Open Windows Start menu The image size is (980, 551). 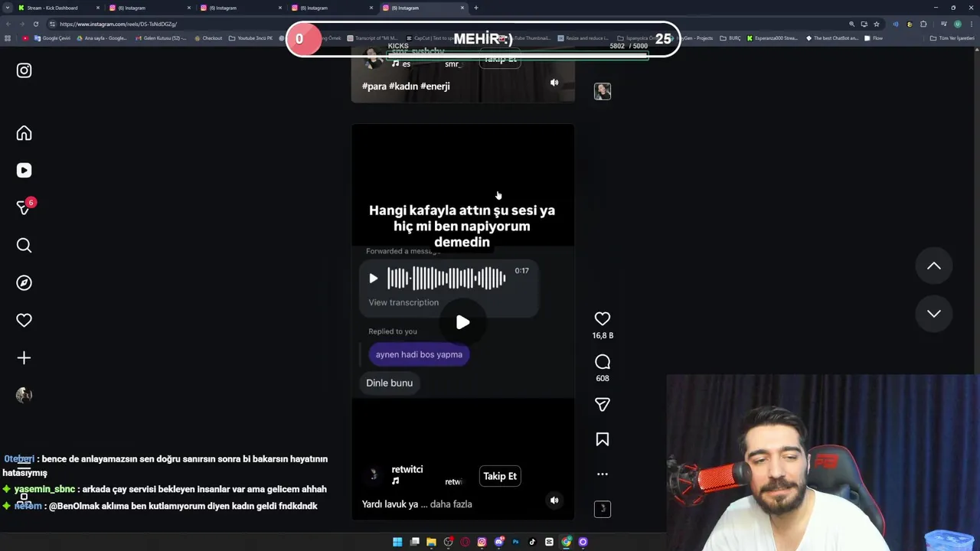[397, 542]
